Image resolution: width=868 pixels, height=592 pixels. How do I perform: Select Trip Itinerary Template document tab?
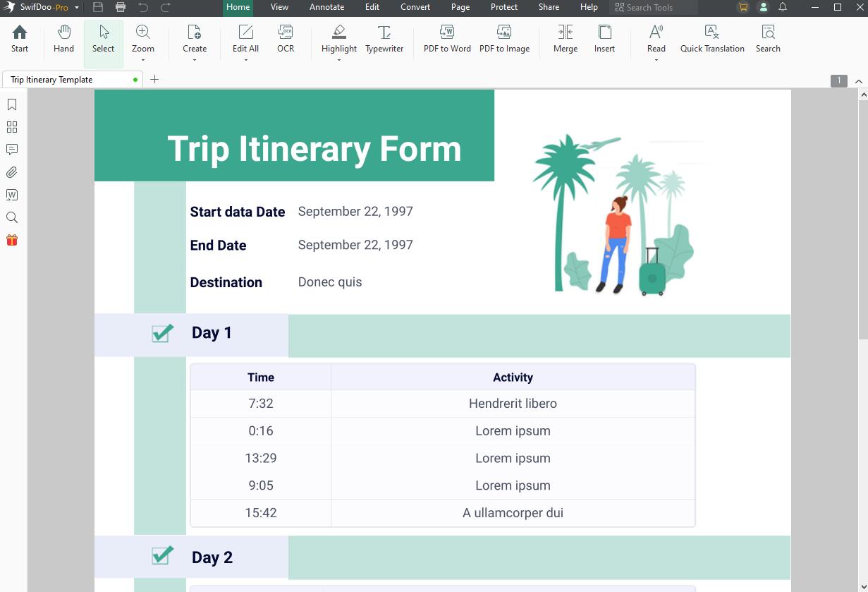coord(73,80)
